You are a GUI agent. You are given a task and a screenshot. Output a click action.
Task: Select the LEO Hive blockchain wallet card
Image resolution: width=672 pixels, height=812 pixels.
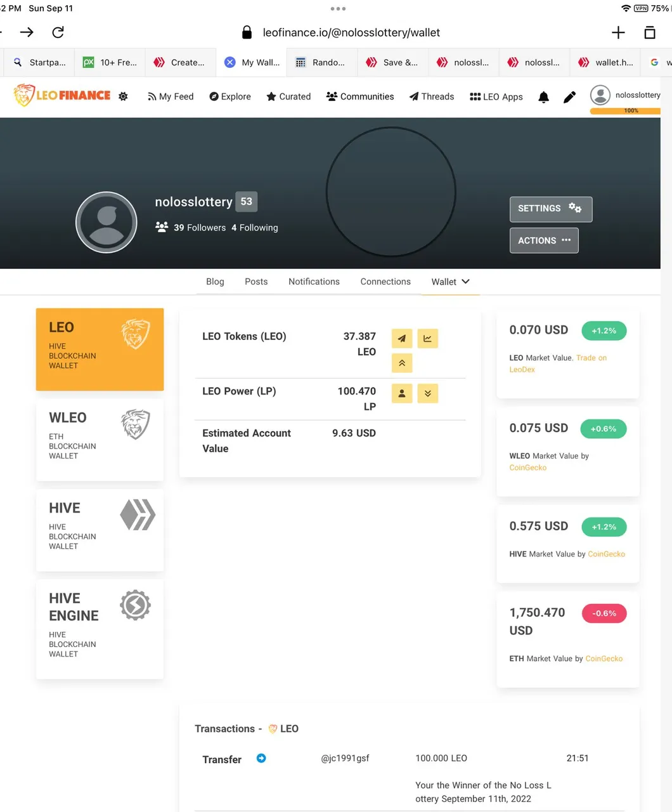pyautogui.click(x=100, y=350)
